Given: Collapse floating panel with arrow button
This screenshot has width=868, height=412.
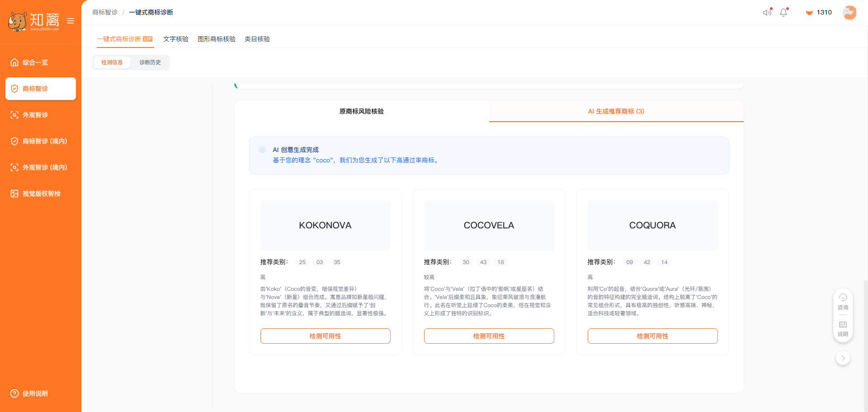Looking at the screenshot, I should click(843, 358).
